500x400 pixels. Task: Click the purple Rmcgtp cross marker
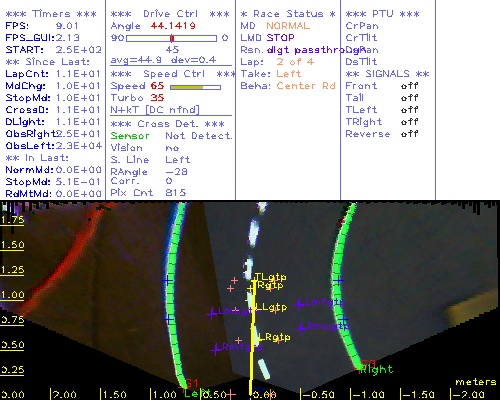click(302, 328)
